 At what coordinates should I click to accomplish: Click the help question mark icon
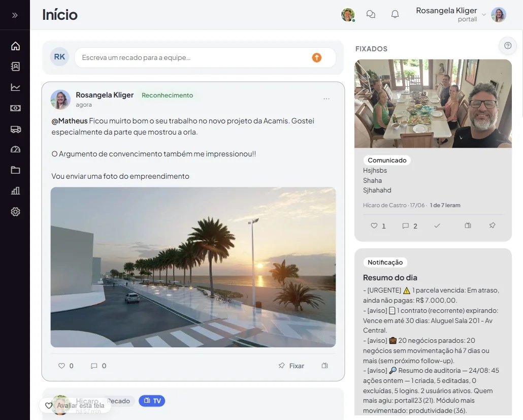[508, 46]
